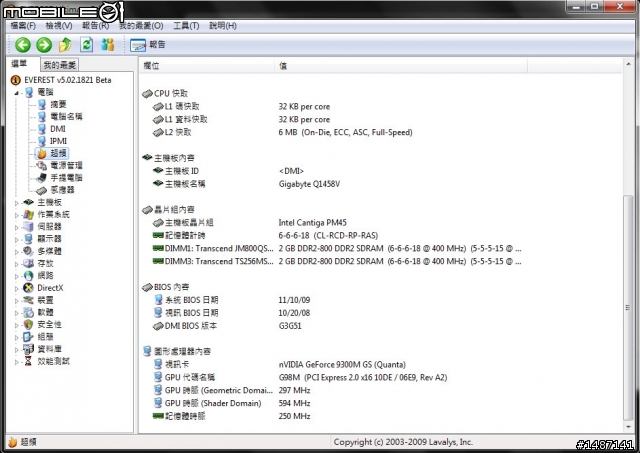Switch to the 我的最愛 sidebar tab
The width and height of the screenshot is (640, 453).
pyautogui.click(x=60, y=64)
